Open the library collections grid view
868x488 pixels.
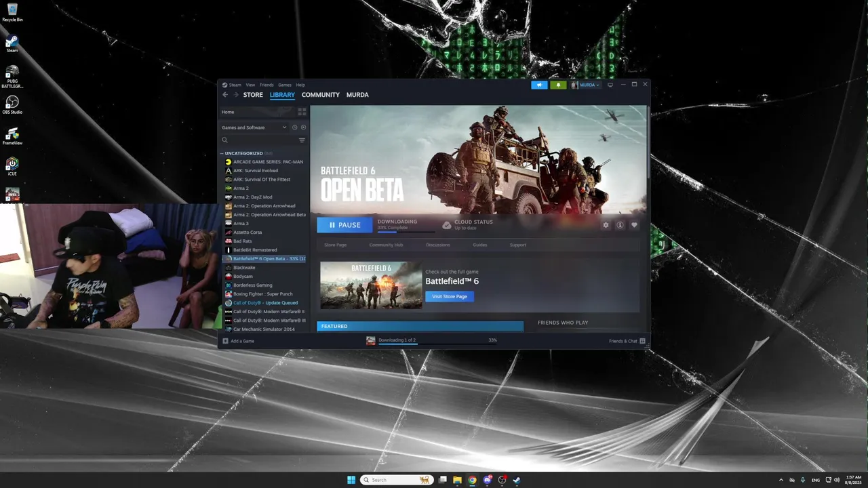pyautogui.click(x=302, y=112)
